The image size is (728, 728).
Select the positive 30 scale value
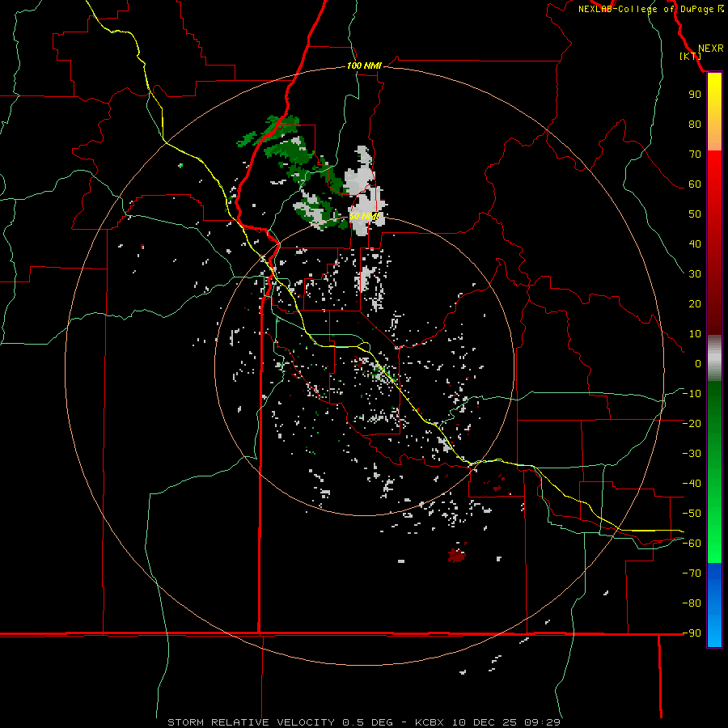click(695, 274)
